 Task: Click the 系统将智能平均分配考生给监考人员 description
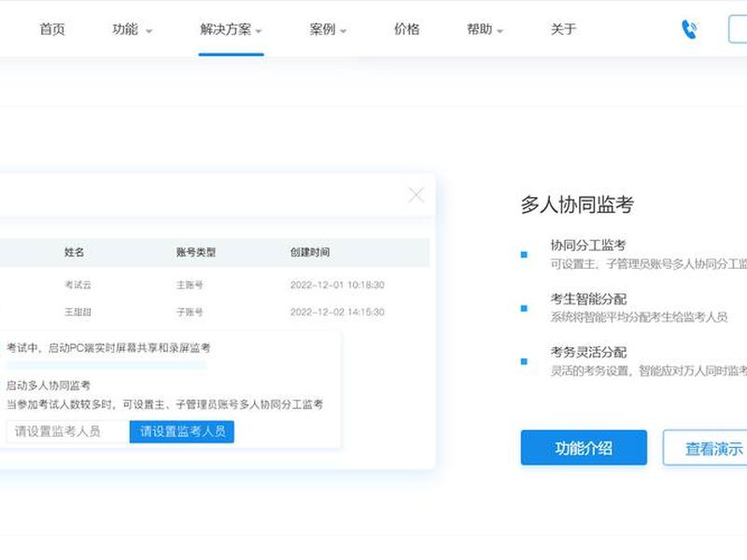point(639,317)
